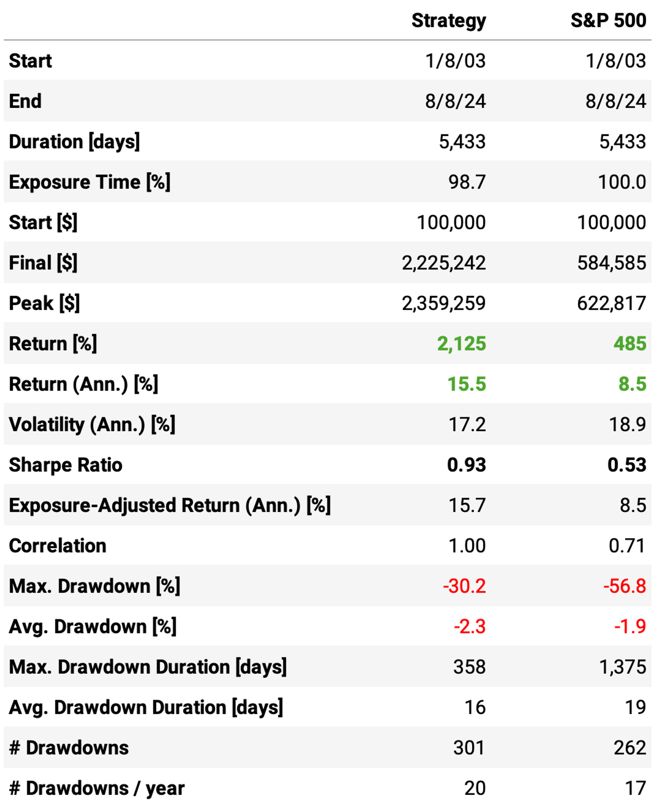Click the Strategy return value 2,125
The image size is (655, 812).
pyautogui.click(x=461, y=344)
